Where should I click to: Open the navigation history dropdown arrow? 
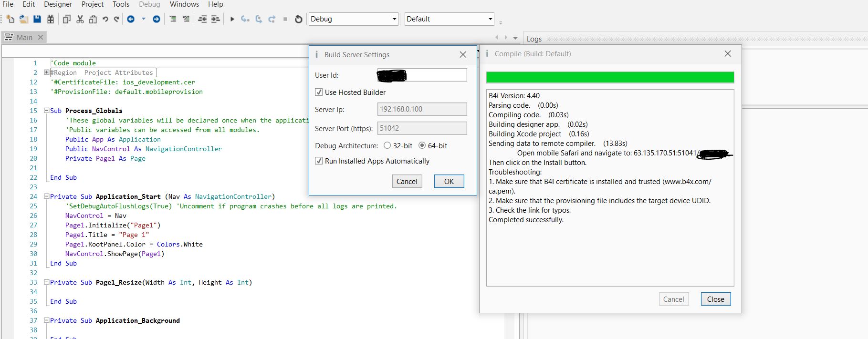point(143,19)
